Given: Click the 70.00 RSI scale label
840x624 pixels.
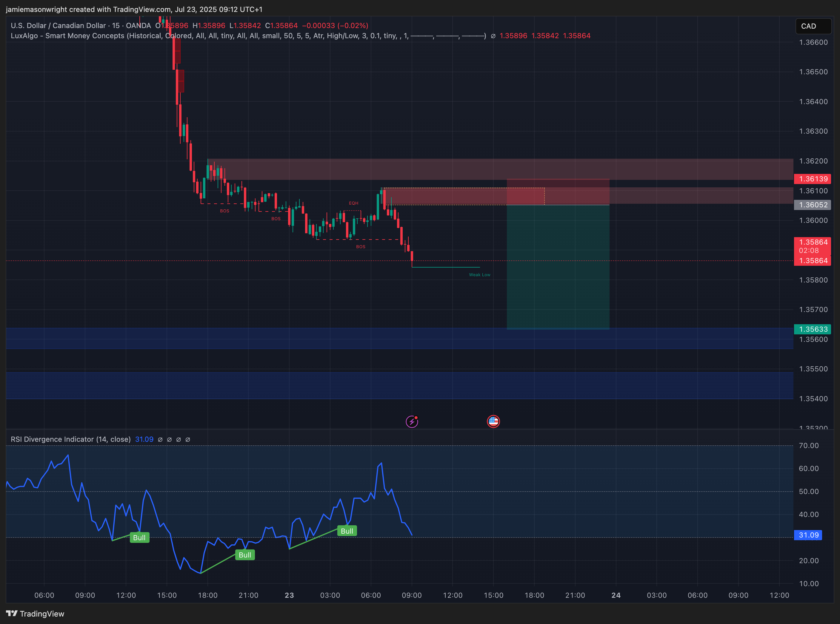Looking at the screenshot, I should click(809, 445).
